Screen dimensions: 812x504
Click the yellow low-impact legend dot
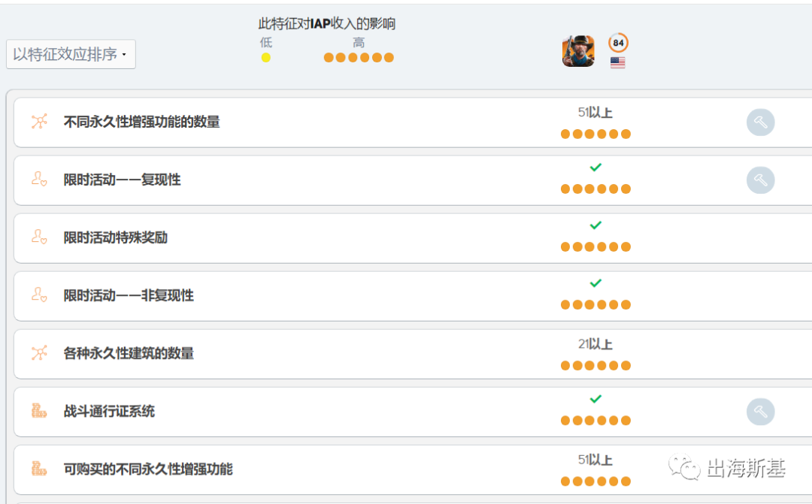pos(265,58)
